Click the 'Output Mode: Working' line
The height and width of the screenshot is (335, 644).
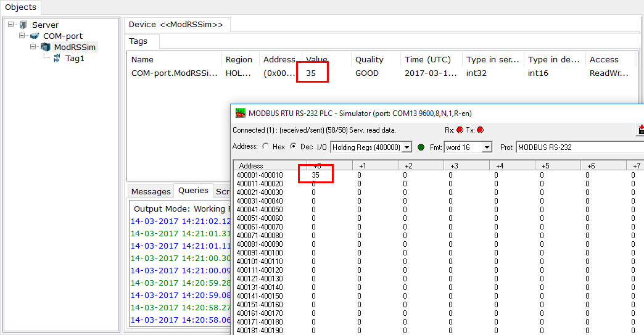181,209
